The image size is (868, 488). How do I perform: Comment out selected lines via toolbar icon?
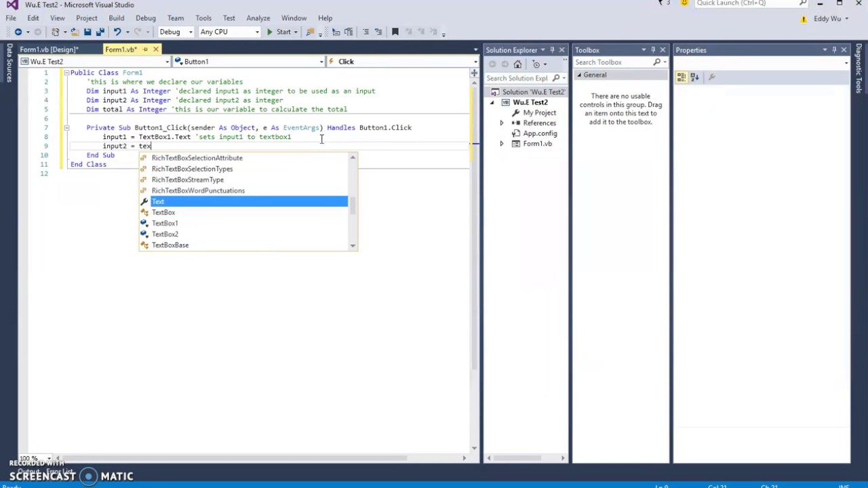tap(366, 32)
